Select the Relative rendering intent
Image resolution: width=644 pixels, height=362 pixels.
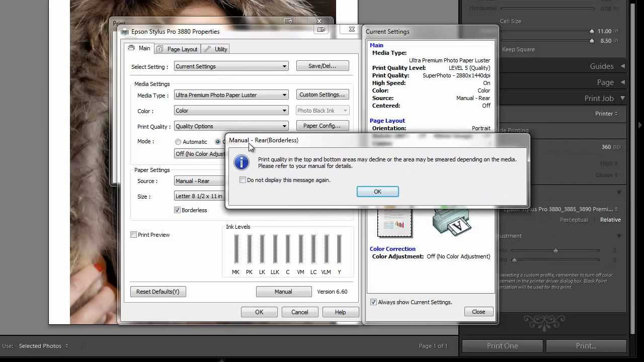tap(610, 220)
